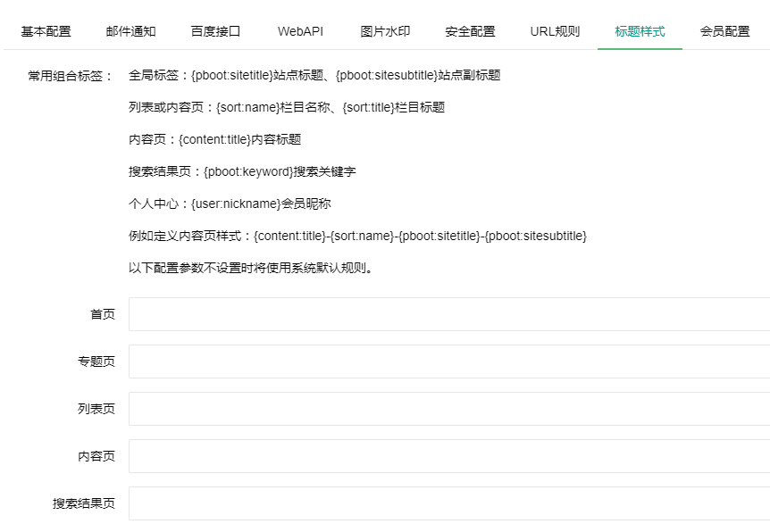Select the 百度接口 tab
This screenshot has height=532, width=770.
[217, 29]
